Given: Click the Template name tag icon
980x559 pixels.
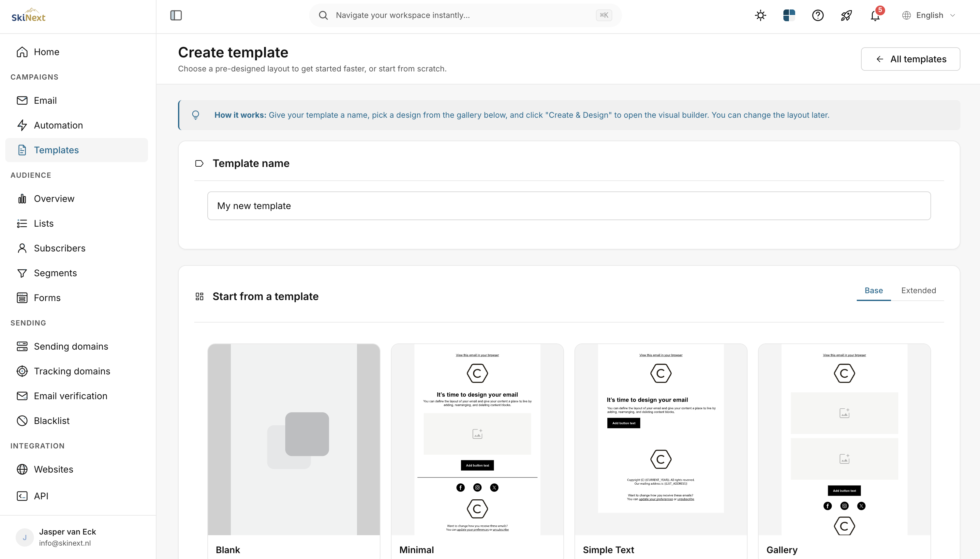Looking at the screenshot, I should click(199, 163).
